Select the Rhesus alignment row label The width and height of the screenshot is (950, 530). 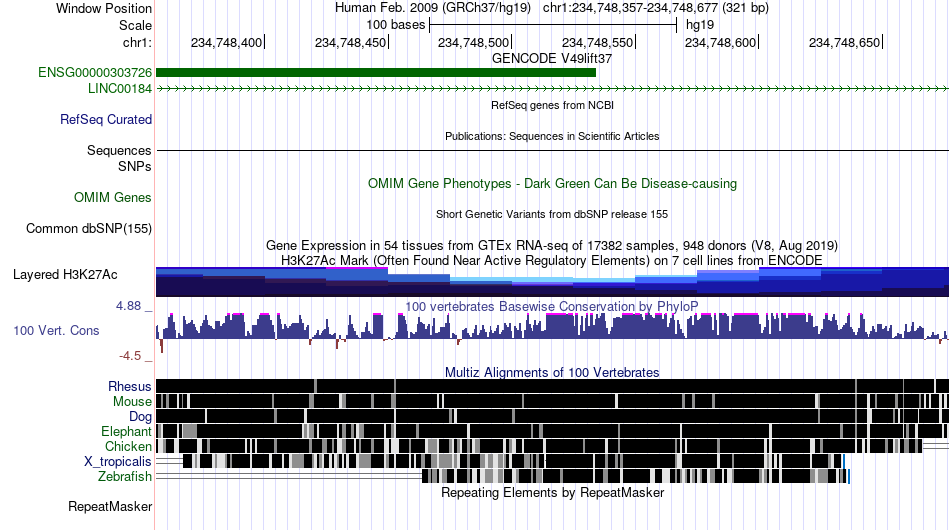[x=130, y=386]
